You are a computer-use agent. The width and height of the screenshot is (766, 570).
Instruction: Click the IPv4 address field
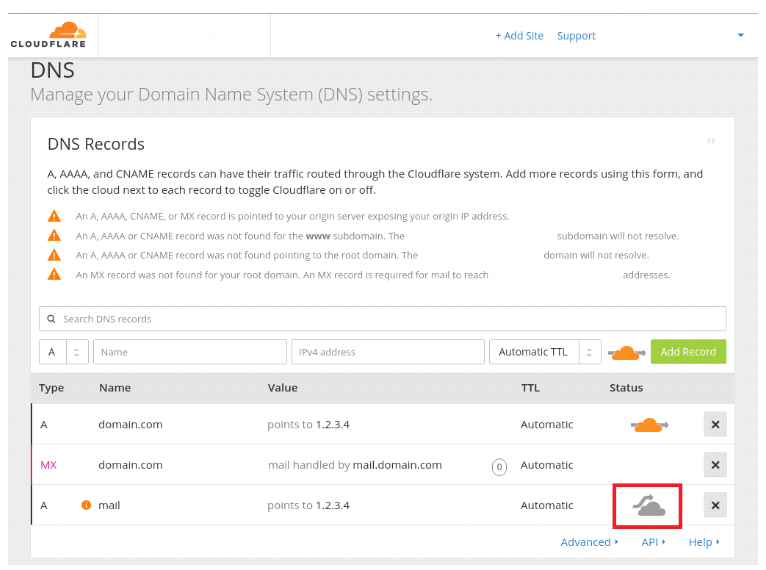click(388, 352)
